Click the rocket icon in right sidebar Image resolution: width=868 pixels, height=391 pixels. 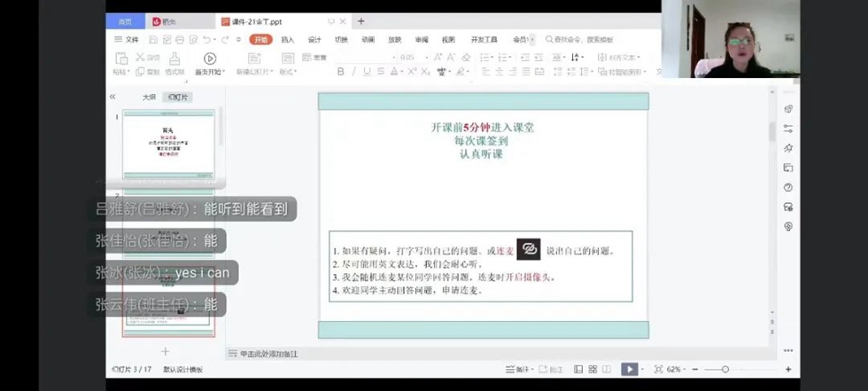point(787,109)
